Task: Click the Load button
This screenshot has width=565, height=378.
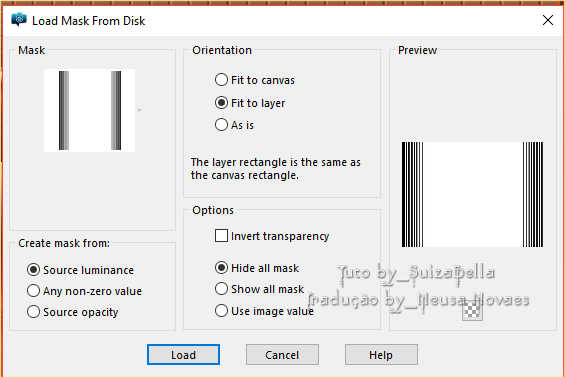Action: coord(183,355)
